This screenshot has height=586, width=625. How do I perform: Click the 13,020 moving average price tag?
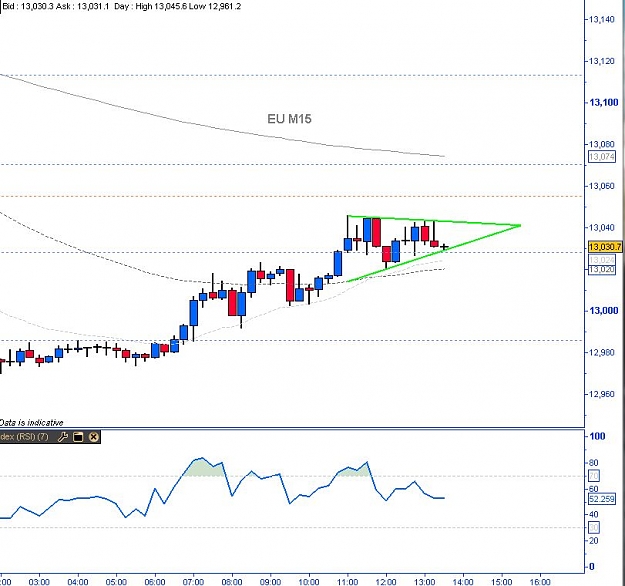[x=602, y=269]
